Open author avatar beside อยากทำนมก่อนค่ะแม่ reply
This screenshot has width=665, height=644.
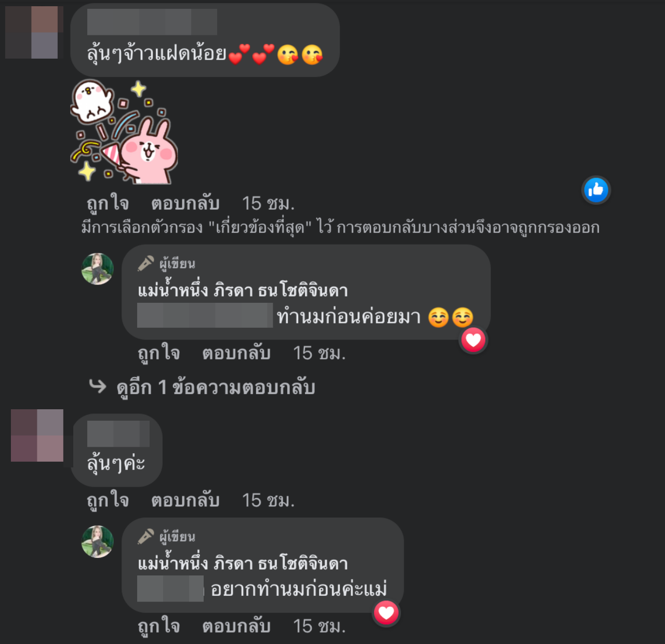coord(98,542)
